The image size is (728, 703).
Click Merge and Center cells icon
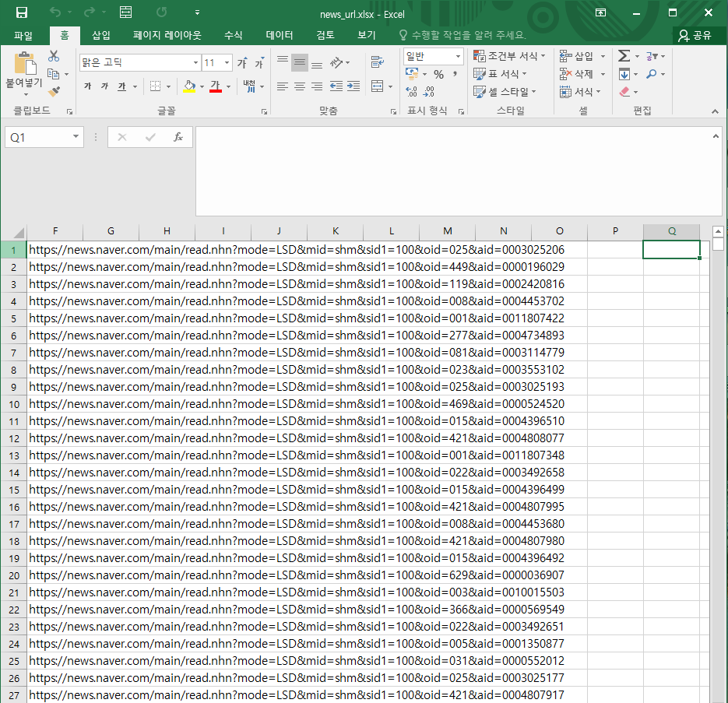[378, 86]
